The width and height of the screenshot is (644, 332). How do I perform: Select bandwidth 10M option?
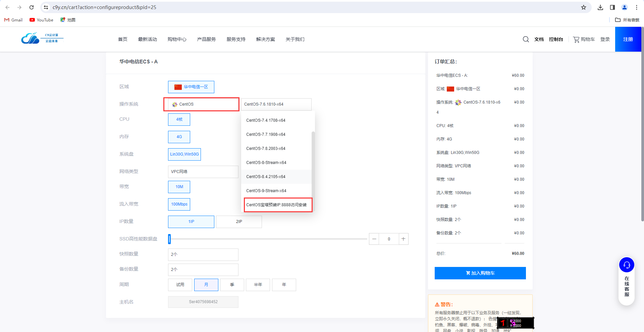pos(179,187)
